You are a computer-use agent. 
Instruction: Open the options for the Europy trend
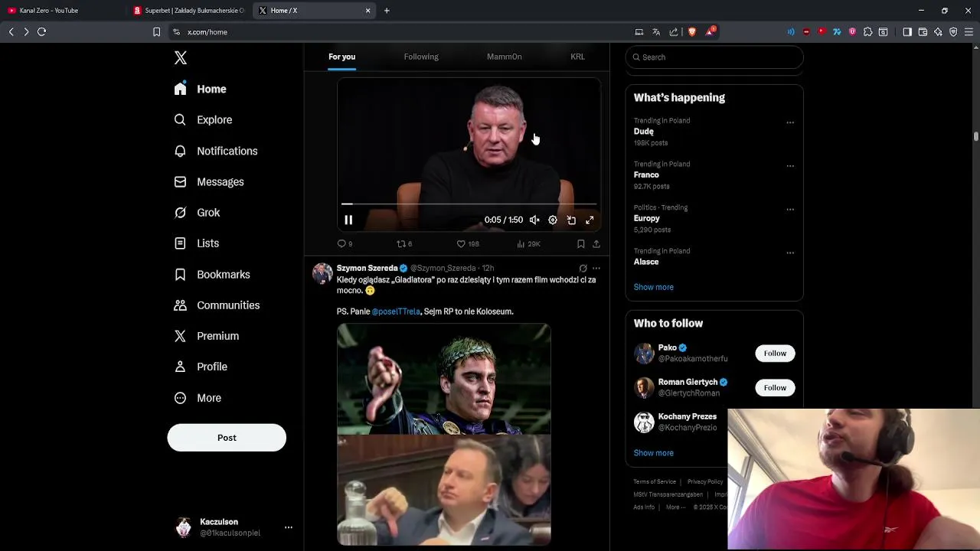coord(790,210)
